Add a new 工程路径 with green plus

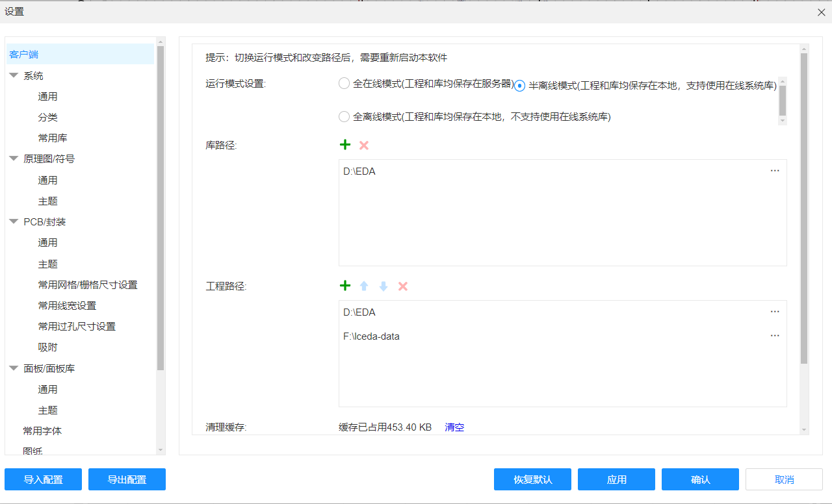(x=345, y=286)
